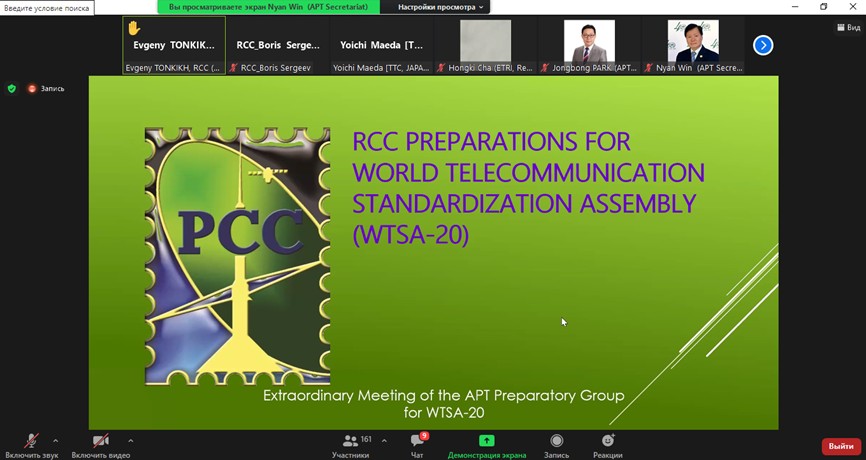Open Реакции reactions menu
This screenshot has width=866, height=460.
pyautogui.click(x=608, y=446)
